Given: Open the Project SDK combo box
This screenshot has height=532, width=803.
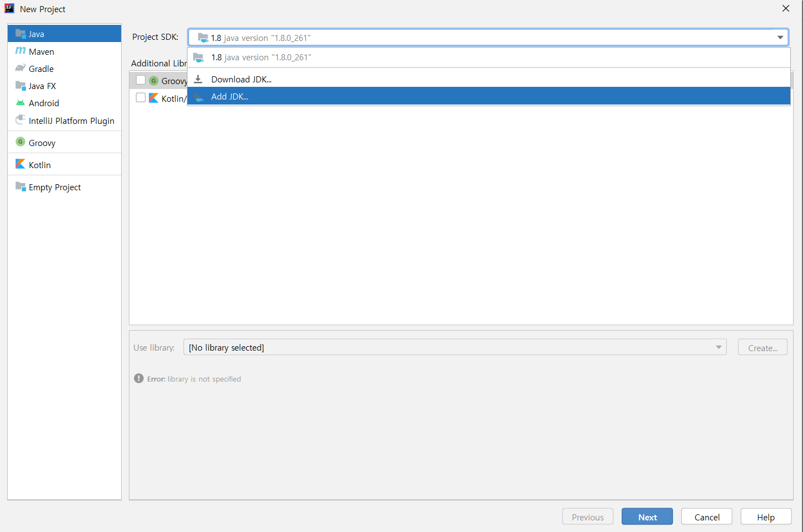Looking at the screenshot, I should (488, 38).
